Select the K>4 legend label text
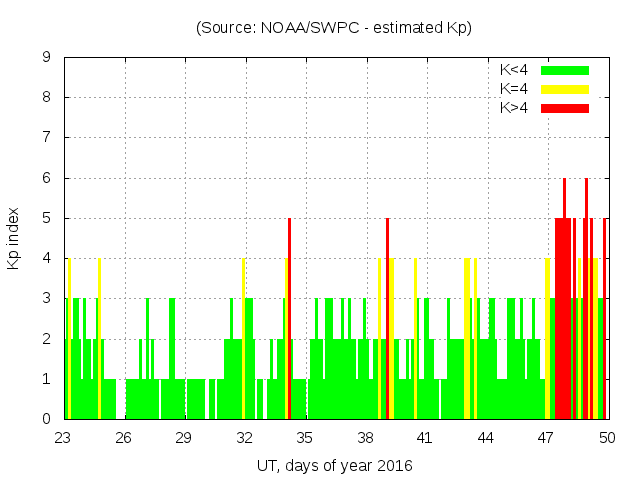640x480 pixels. [515, 108]
